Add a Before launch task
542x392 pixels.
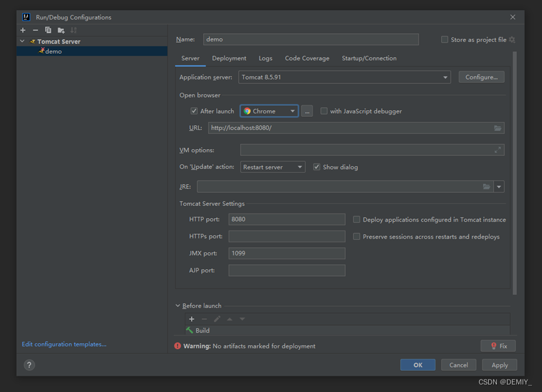tap(192, 319)
